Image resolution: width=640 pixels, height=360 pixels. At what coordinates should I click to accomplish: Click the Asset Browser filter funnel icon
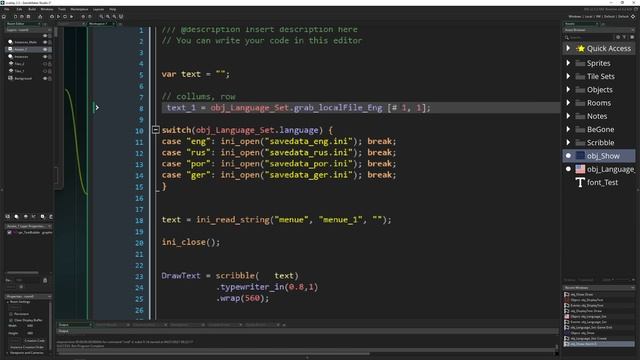[x=624, y=37]
